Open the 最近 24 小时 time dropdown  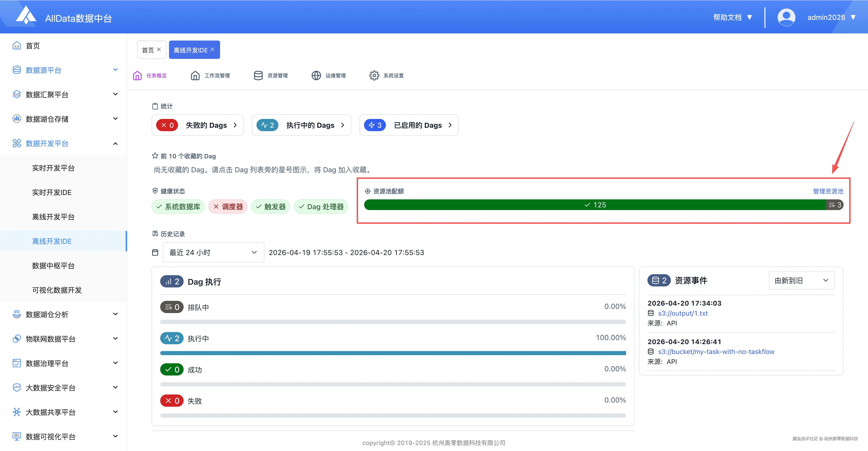click(213, 252)
